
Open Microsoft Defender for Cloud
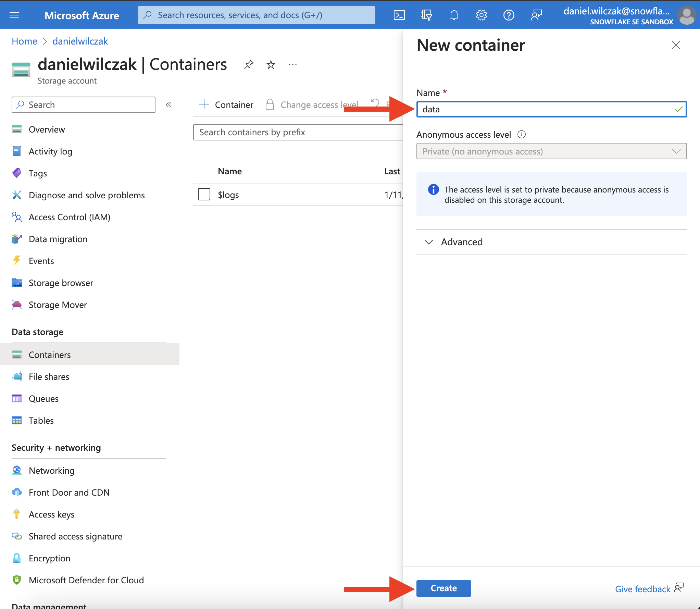tap(86, 580)
